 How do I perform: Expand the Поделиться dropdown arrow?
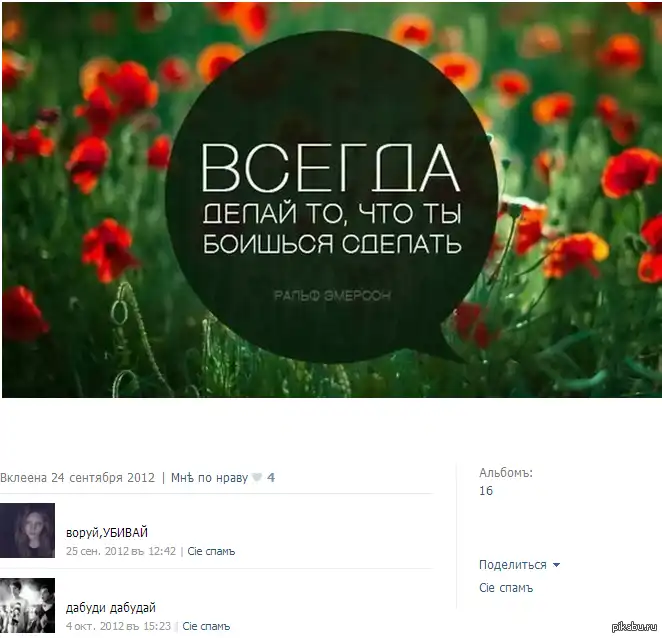pos(556,565)
